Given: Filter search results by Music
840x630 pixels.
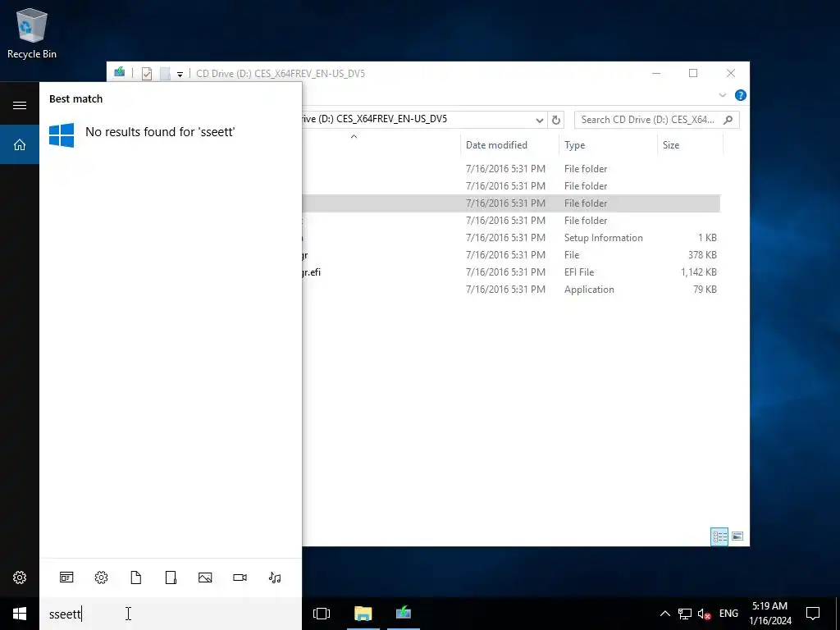Looking at the screenshot, I should point(275,577).
